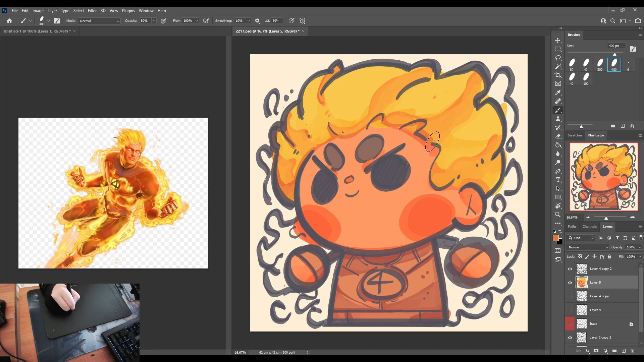Open layer styles fx menu
This screenshot has width=644, height=362.
pyautogui.click(x=587, y=351)
